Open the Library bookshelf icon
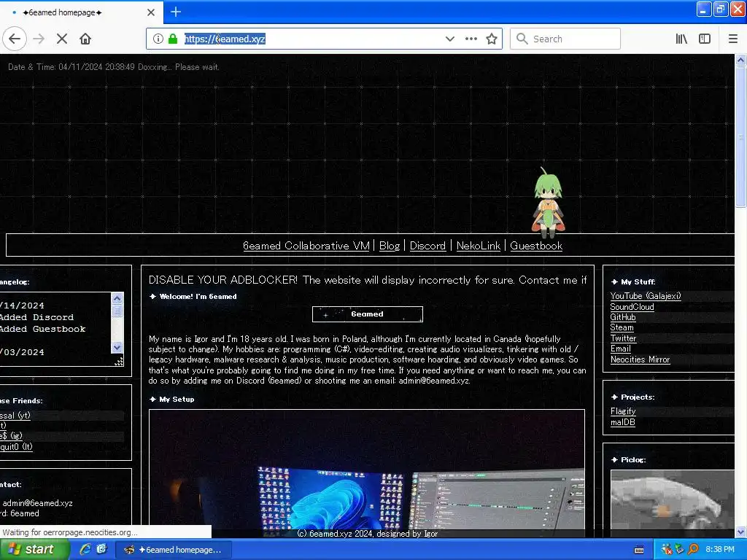The width and height of the screenshot is (747, 560). 681,39
